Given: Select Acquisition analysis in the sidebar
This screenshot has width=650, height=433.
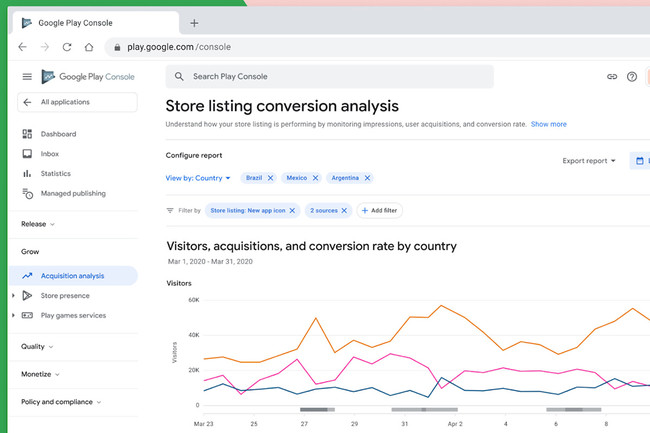Looking at the screenshot, I should 73,276.
